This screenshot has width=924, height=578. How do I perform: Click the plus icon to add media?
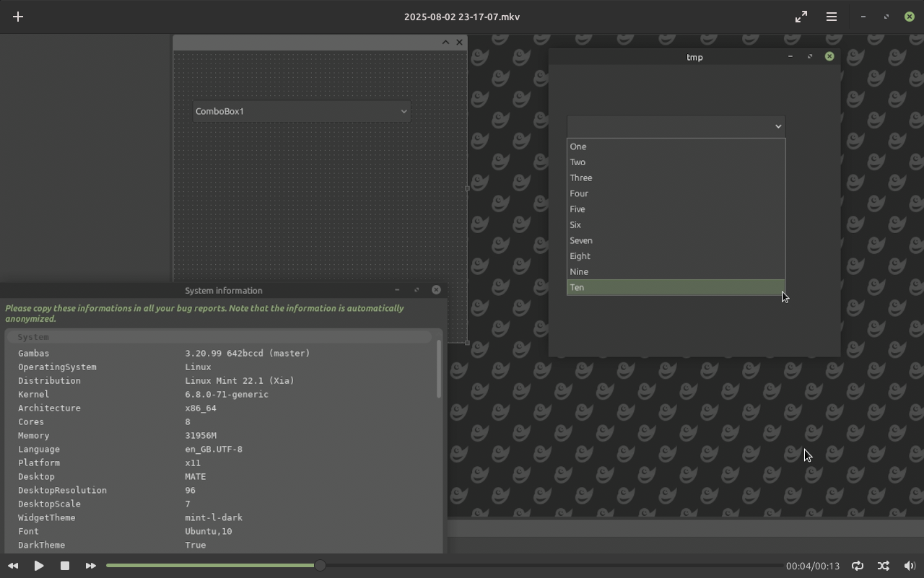pos(18,17)
